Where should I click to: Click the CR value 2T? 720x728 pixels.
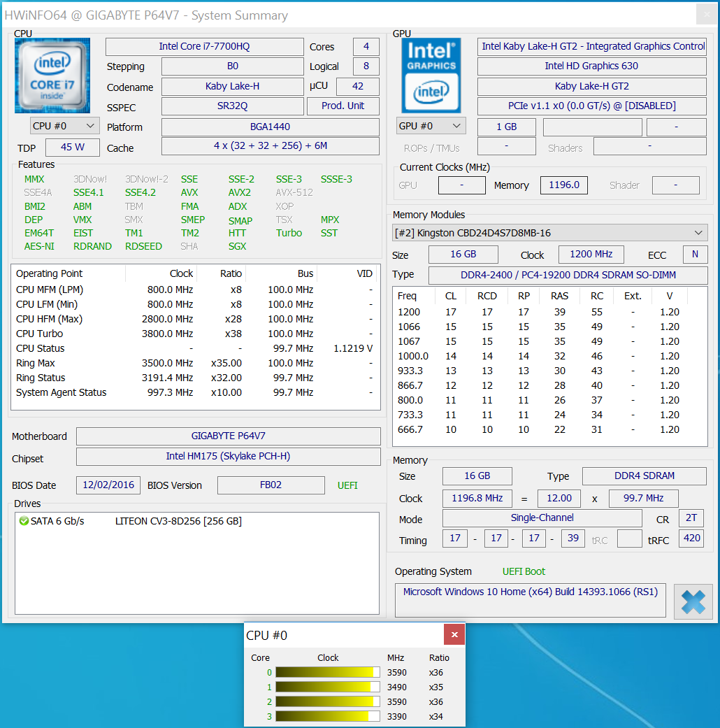tap(691, 518)
